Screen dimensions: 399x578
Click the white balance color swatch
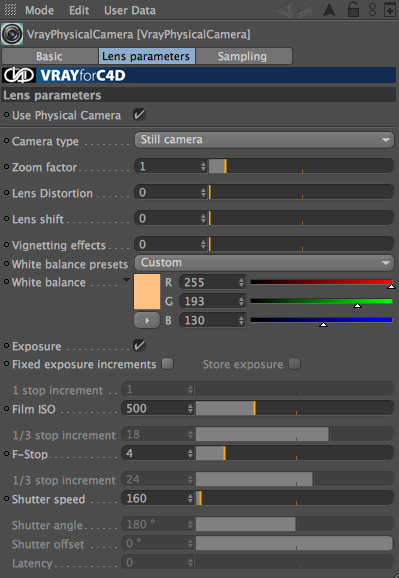(147, 292)
